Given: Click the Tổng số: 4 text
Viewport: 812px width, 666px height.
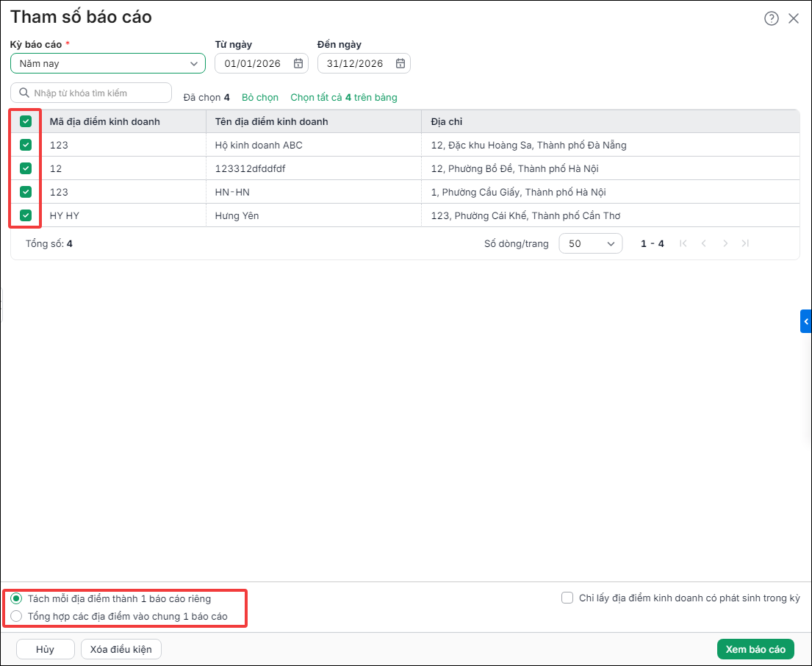Looking at the screenshot, I should click(48, 243).
